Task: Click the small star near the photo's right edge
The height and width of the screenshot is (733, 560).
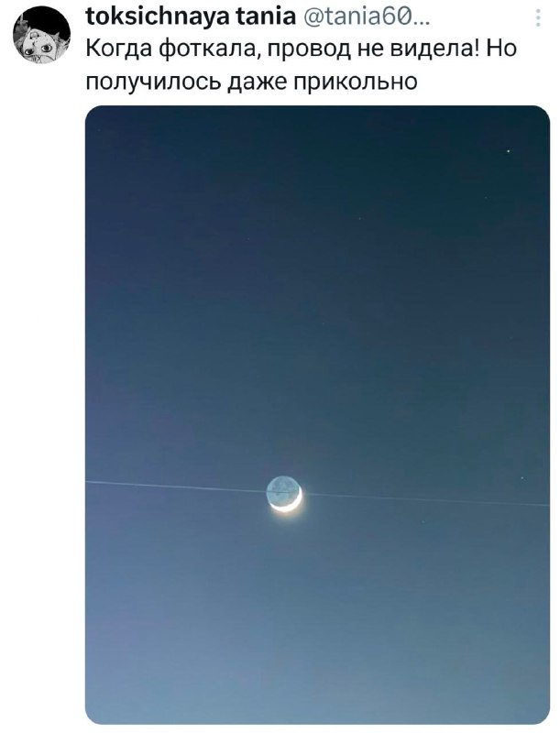Action: tap(523, 478)
